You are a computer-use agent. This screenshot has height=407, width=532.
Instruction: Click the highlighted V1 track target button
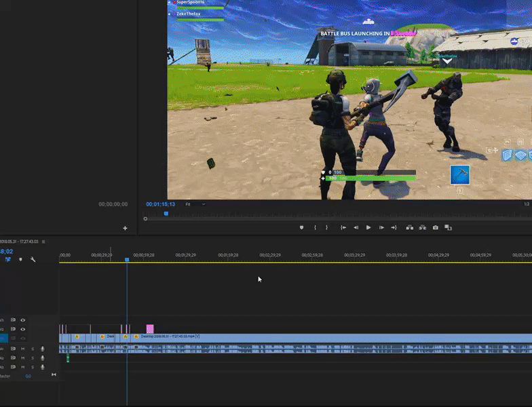(x=4, y=338)
